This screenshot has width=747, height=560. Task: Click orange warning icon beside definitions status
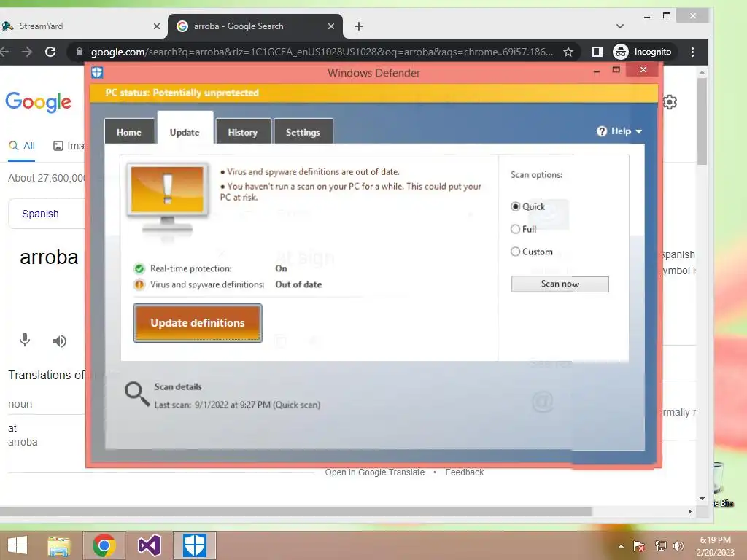[x=139, y=285]
